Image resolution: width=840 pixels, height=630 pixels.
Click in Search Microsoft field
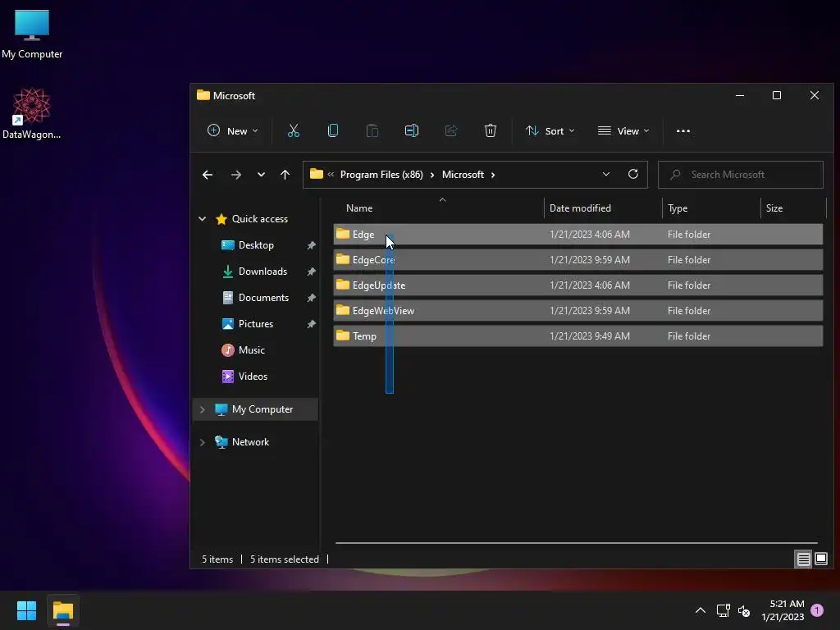point(741,175)
